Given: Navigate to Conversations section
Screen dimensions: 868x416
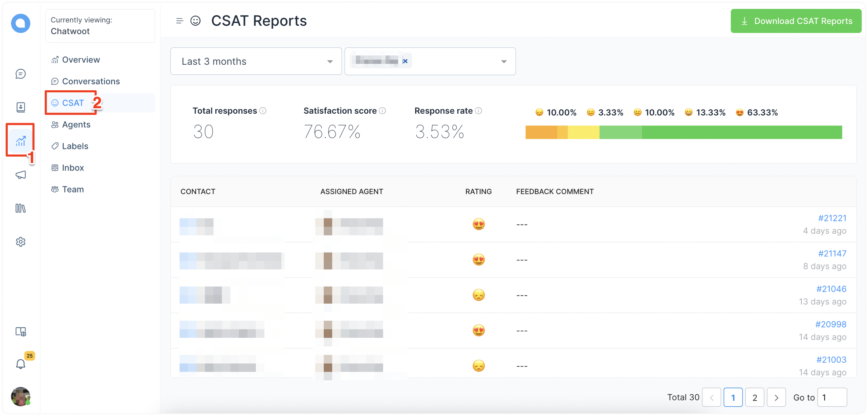Looking at the screenshot, I should click(x=90, y=81).
